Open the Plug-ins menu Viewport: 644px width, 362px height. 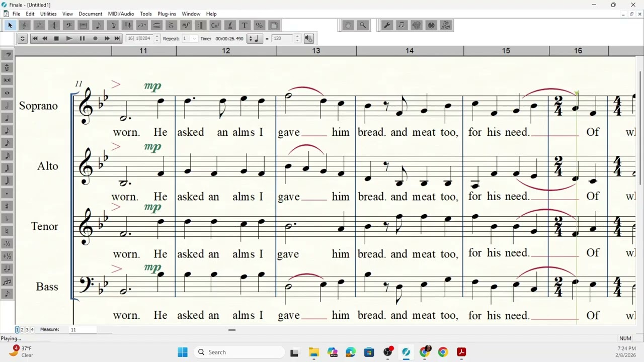(167, 14)
